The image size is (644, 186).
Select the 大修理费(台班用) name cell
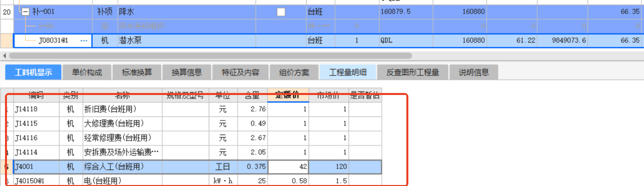coord(123,123)
